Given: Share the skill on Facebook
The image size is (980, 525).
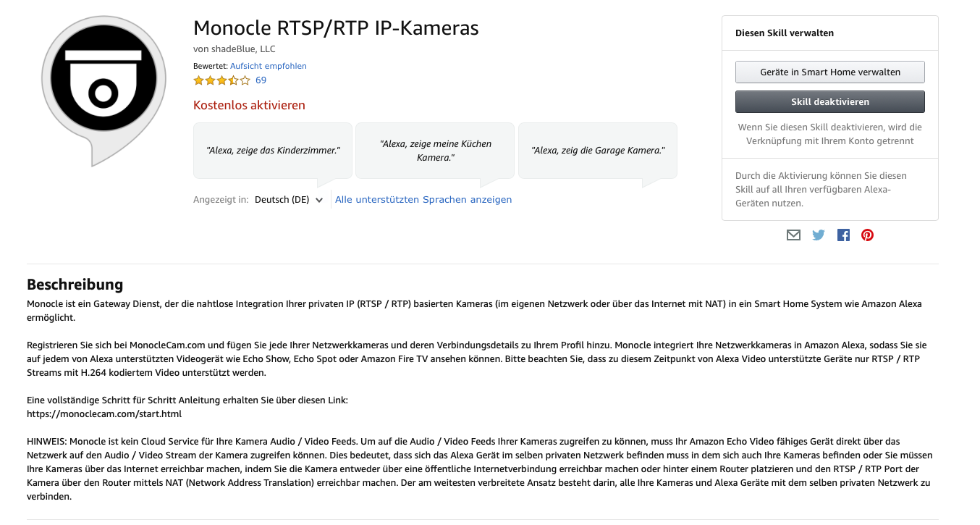Looking at the screenshot, I should [843, 235].
